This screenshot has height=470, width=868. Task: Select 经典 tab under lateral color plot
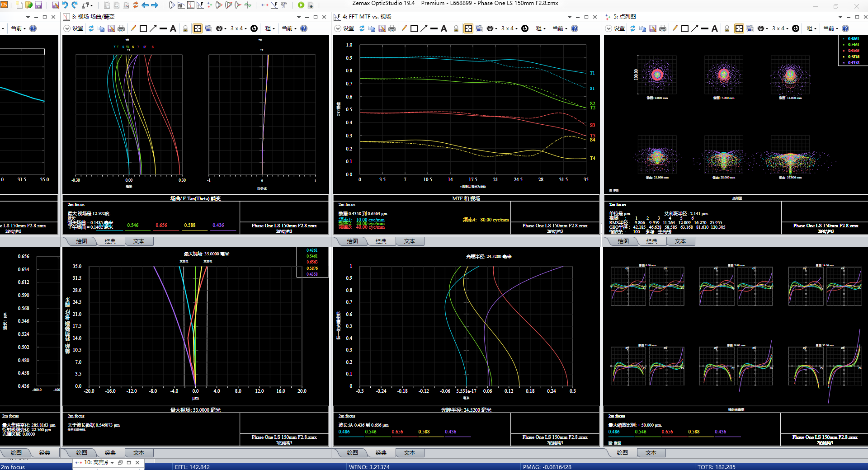pyautogui.click(x=110, y=453)
